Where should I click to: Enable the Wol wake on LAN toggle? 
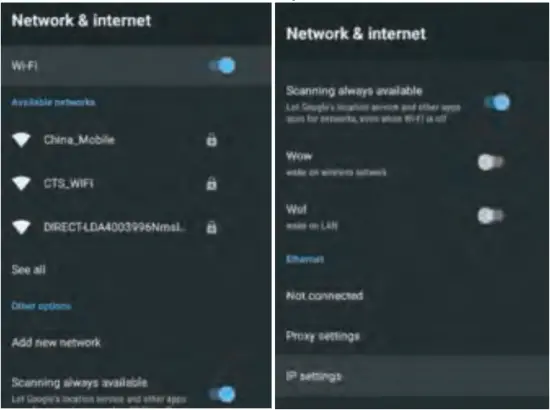pyautogui.click(x=491, y=215)
